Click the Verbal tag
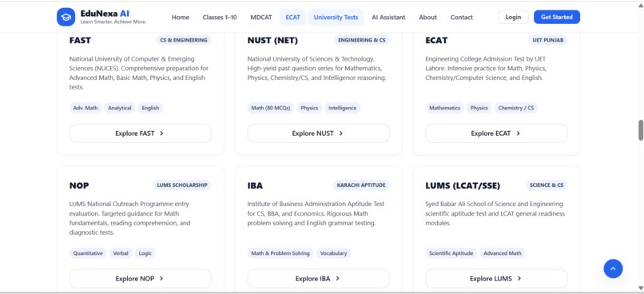Screen dimensions: 644x294 pyautogui.click(x=121, y=253)
